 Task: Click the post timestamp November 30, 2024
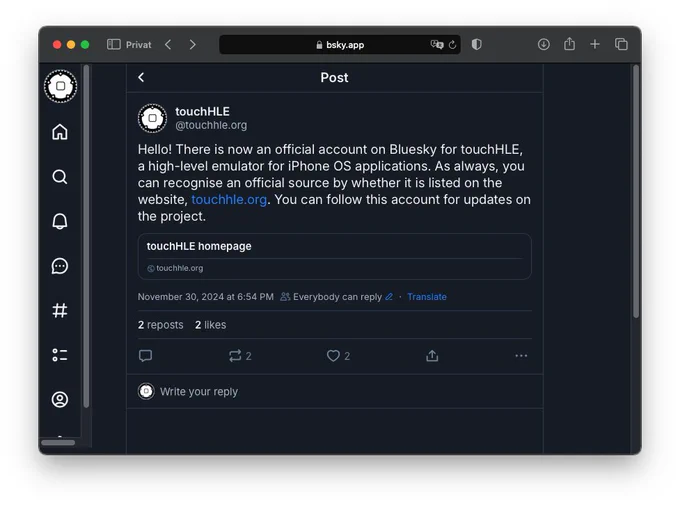click(206, 297)
